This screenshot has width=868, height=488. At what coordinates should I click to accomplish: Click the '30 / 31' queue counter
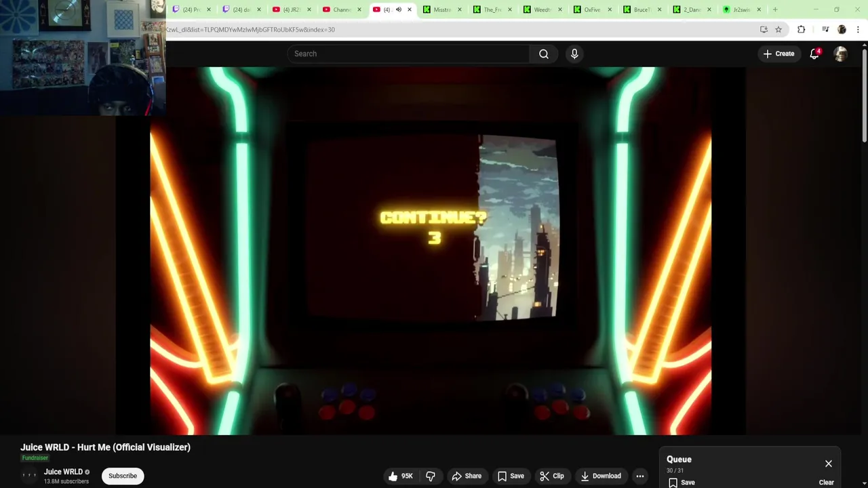pyautogui.click(x=675, y=471)
